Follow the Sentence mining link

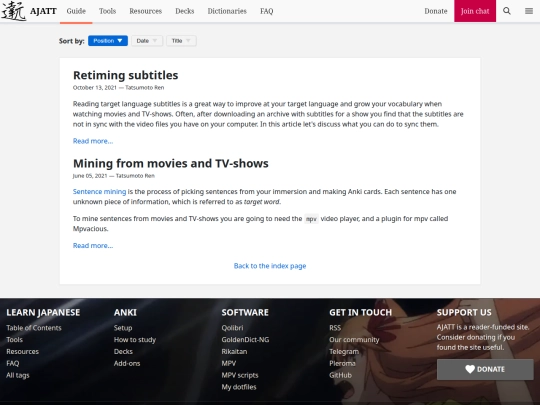(100, 191)
